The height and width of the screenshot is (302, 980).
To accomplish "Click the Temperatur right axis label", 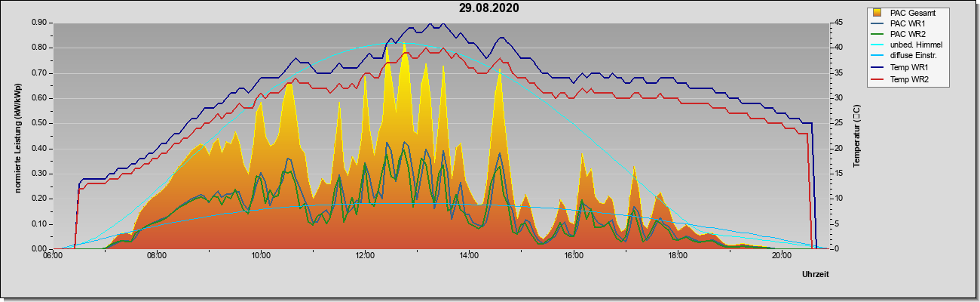I will (x=856, y=136).
